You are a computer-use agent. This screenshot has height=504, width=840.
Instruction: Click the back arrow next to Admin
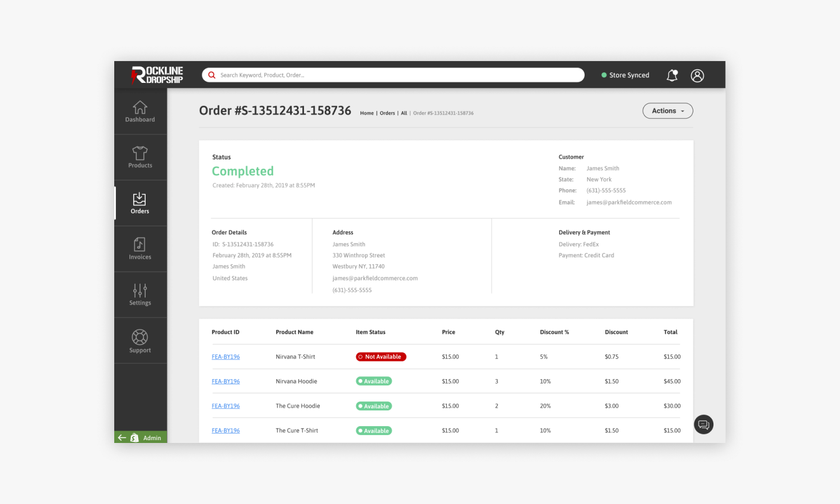pos(122,438)
